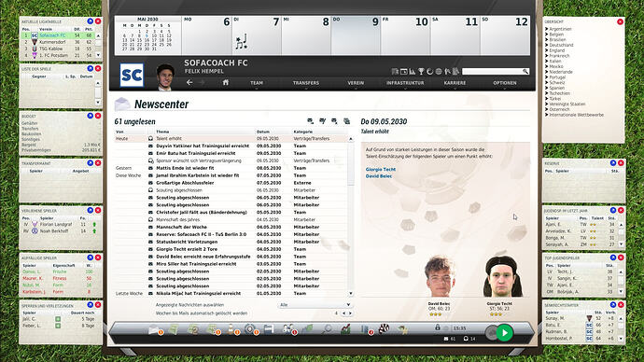Select Tuesday 7 with music note event
644x362 pixels.
coord(257,35)
